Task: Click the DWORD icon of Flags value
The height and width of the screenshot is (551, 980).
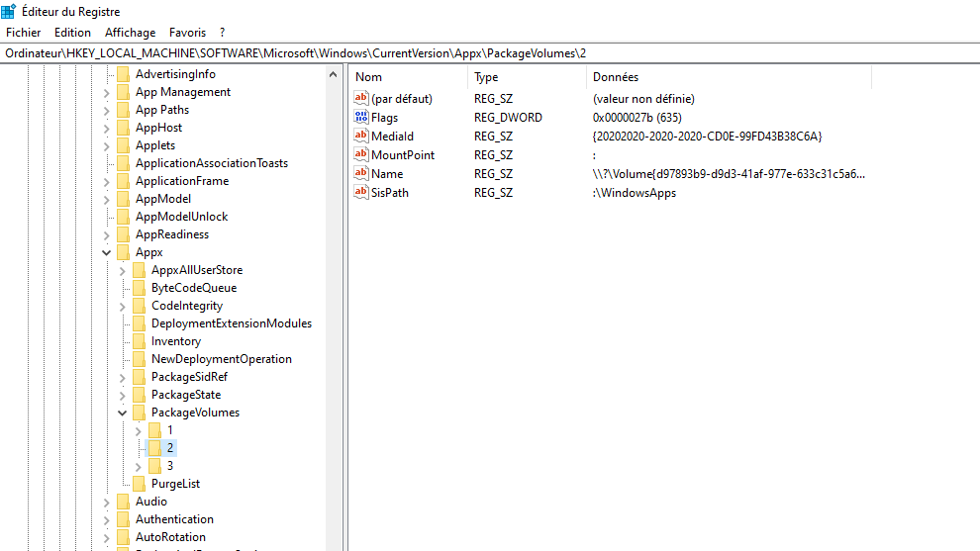Action: click(360, 117)
